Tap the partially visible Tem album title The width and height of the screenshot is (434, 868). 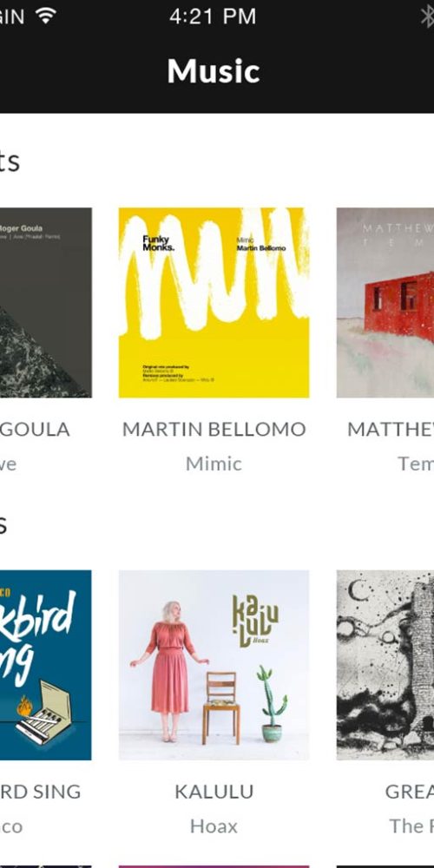[x=416, y=464]
